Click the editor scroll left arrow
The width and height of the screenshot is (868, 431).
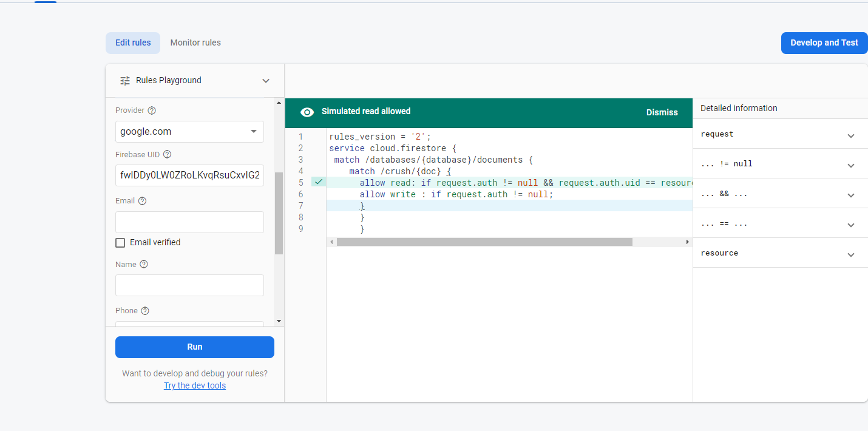pos(331,242)
